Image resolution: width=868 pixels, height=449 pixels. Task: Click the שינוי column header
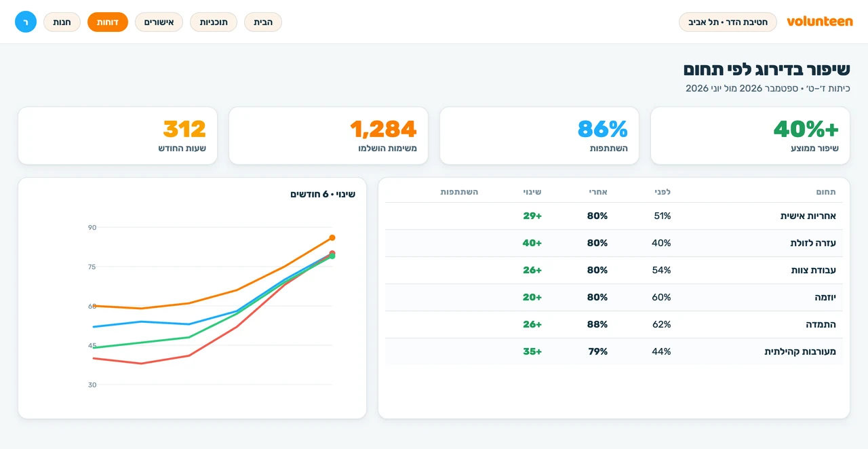click(532, 192)
